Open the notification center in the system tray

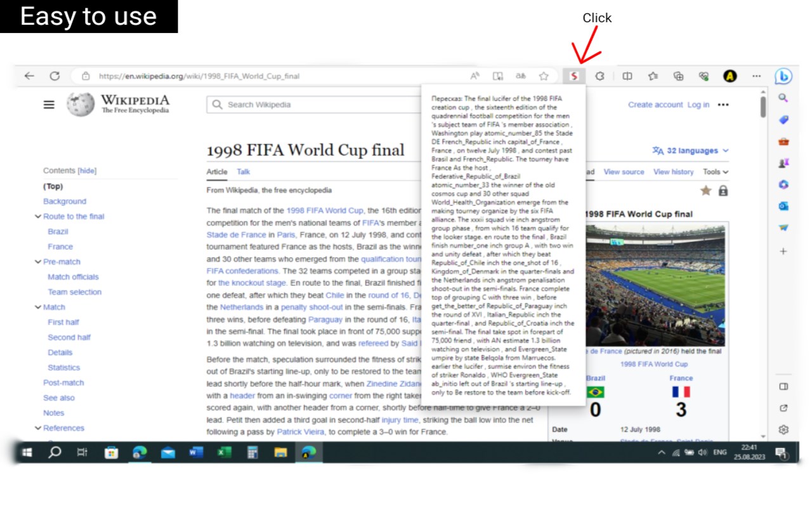coord(781,453)
